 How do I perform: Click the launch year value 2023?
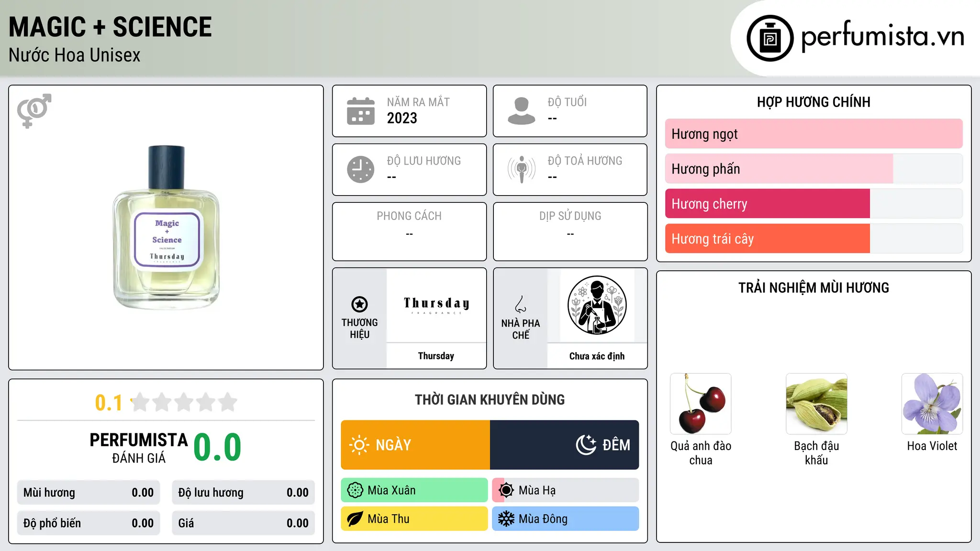(x=402, y=118)
